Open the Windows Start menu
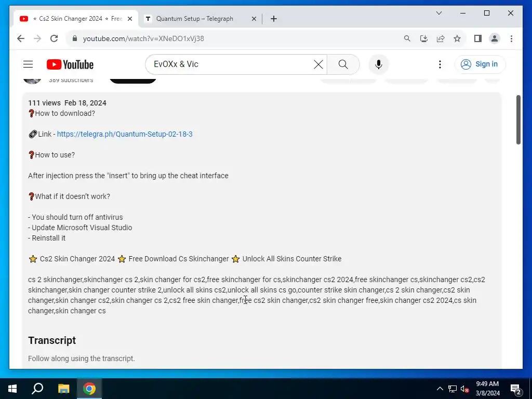Viewport: 532px width, 399px height. click(12, 389)
